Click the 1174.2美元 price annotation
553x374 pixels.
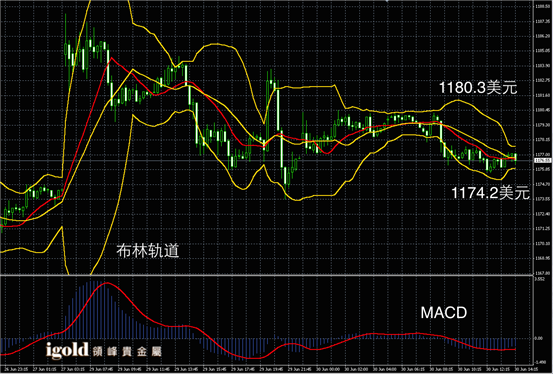click(491, 193)
